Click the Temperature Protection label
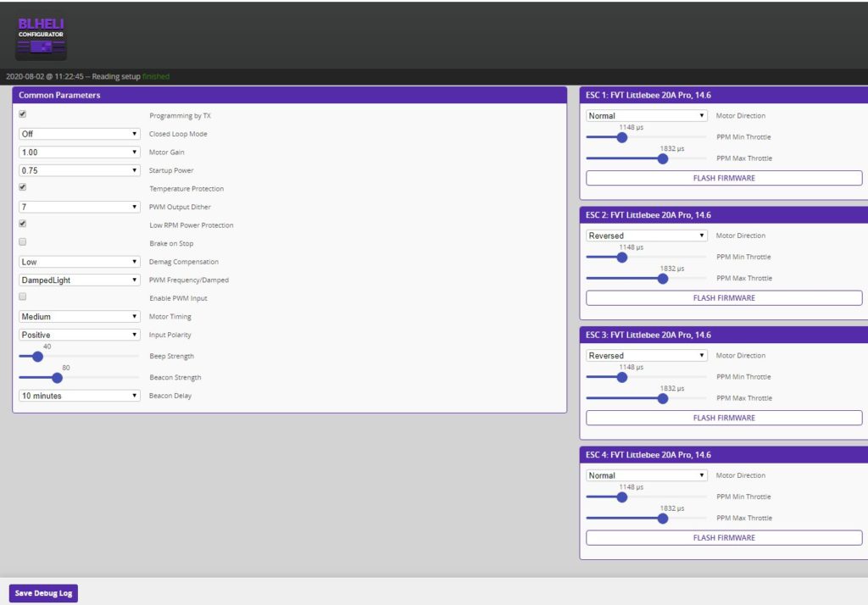Screen dimensions: 868x605 [186, 189]
